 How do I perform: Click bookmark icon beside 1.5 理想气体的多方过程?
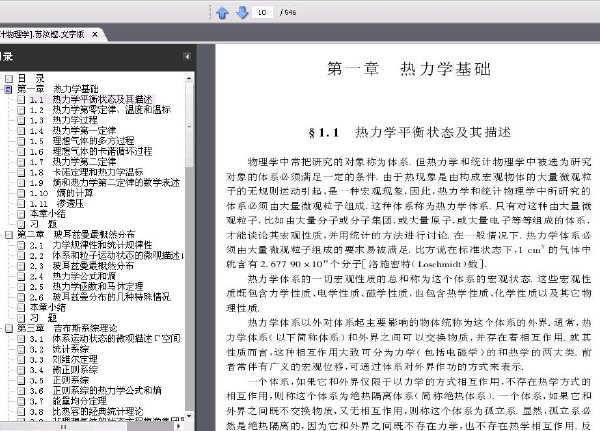coord(21,141)
